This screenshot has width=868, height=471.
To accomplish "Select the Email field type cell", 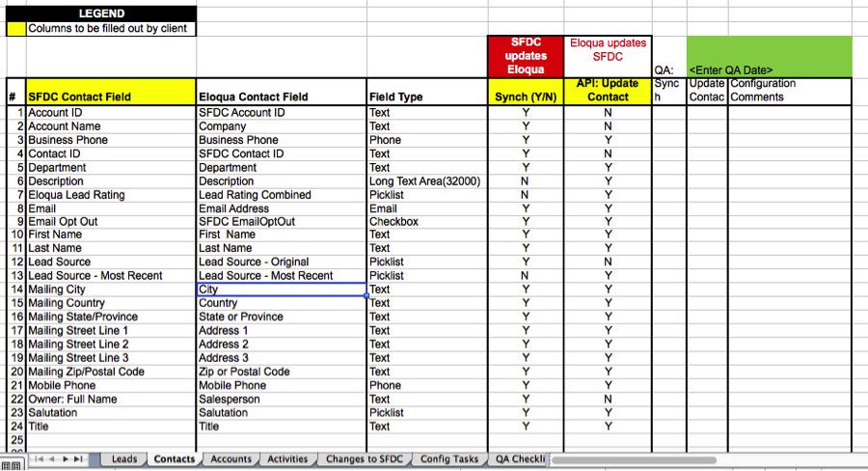I will click(x=427, y=208).
